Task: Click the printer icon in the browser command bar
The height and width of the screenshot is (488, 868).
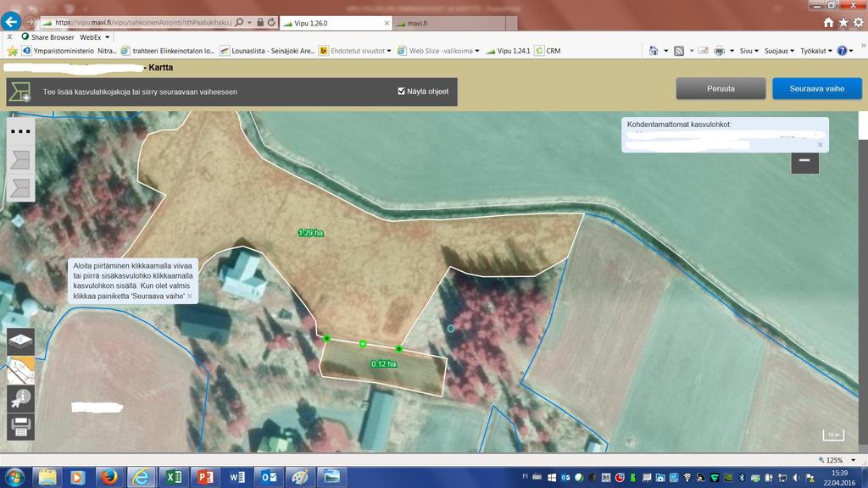Action: point(719,51)
